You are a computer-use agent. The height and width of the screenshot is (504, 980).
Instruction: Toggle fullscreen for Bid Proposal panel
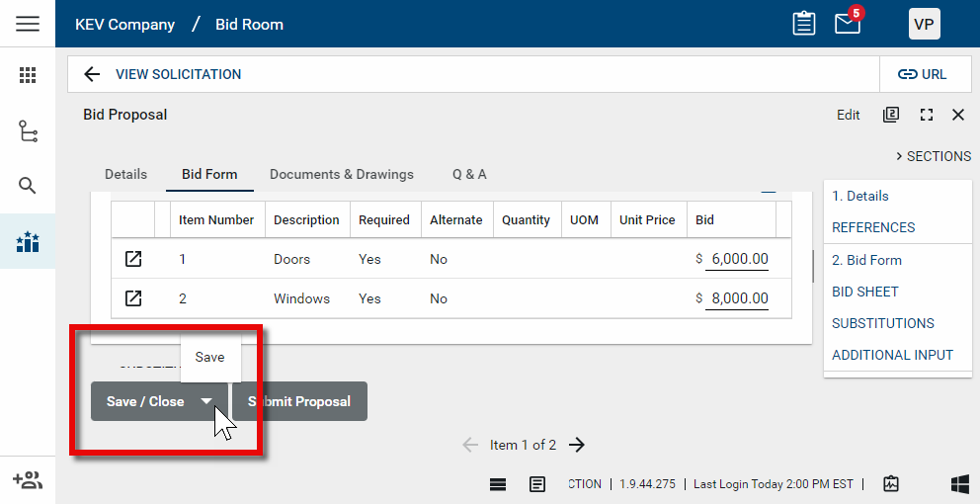[x=926, y=115]
